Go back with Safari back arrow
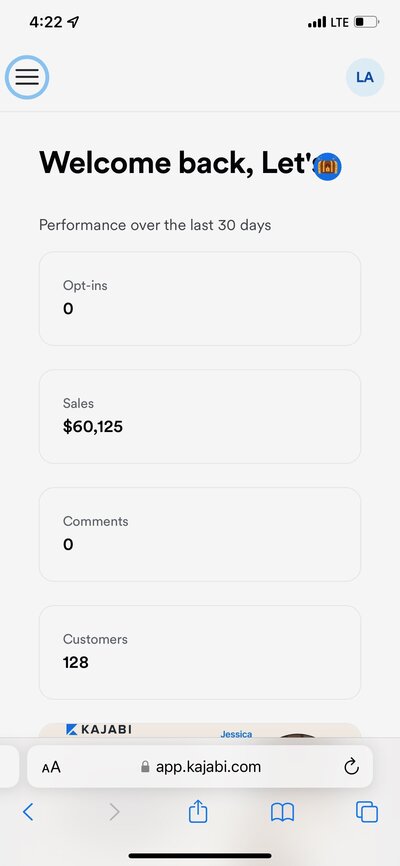The height and width of the screenshot is (866, 400). 28,812
